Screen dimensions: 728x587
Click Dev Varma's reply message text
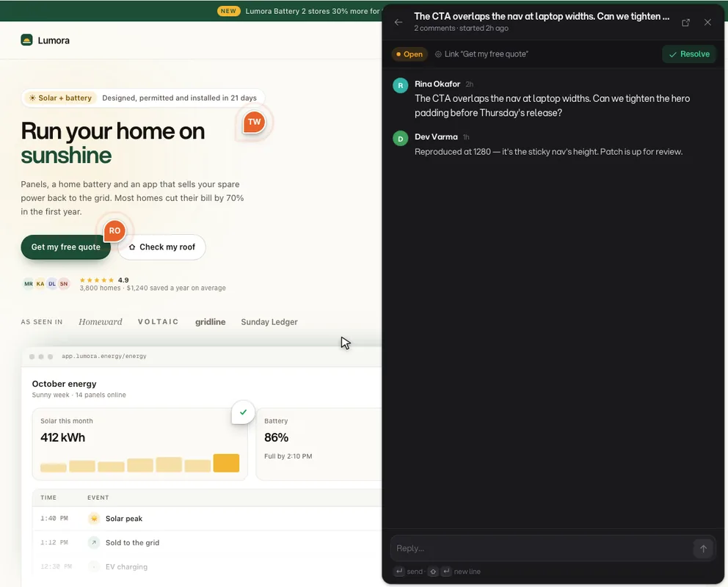pyautogui.click(x=548, y=152)
